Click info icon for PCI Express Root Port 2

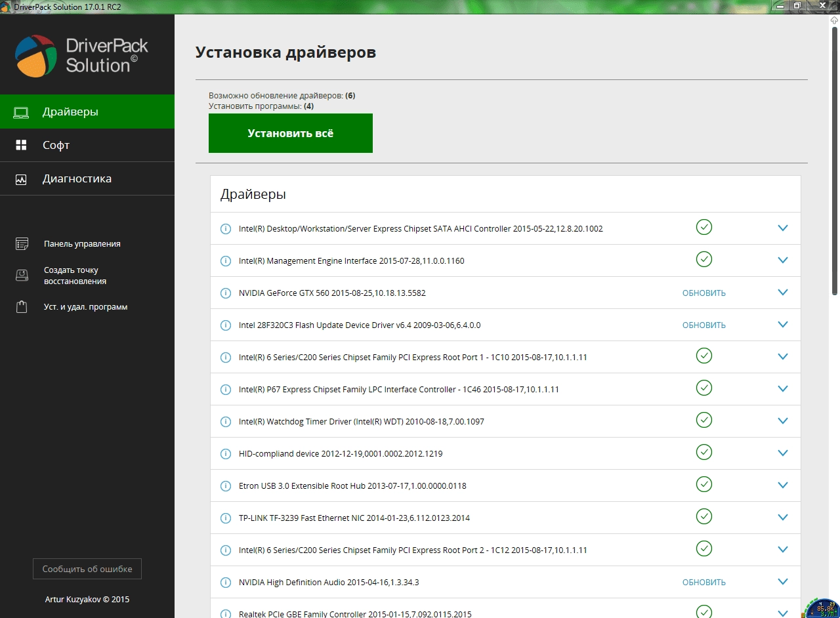point(226,550)
